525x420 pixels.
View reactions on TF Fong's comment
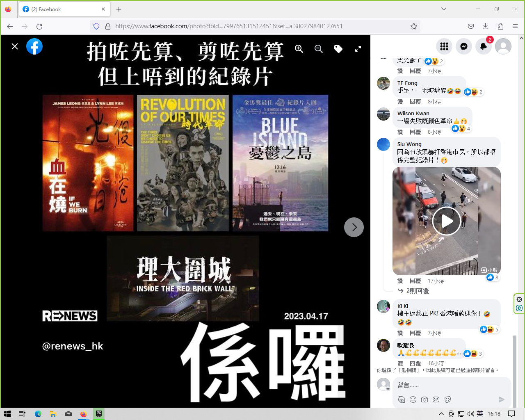[x=473, y=92]
